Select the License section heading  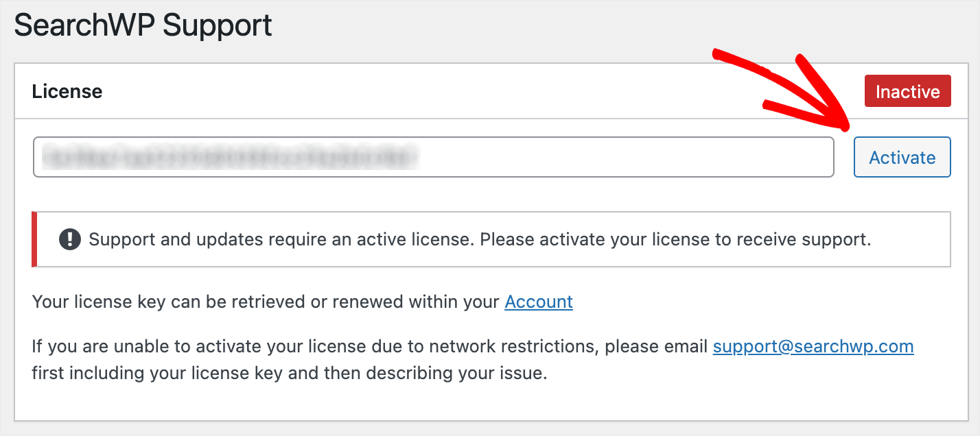coord(67,91)
